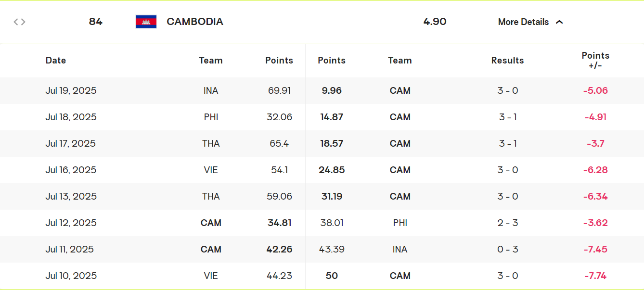This screenshot has height=290, width=644.
Task: Collapse details with the chevron-up arrow
Action: (x=559, y=22)
